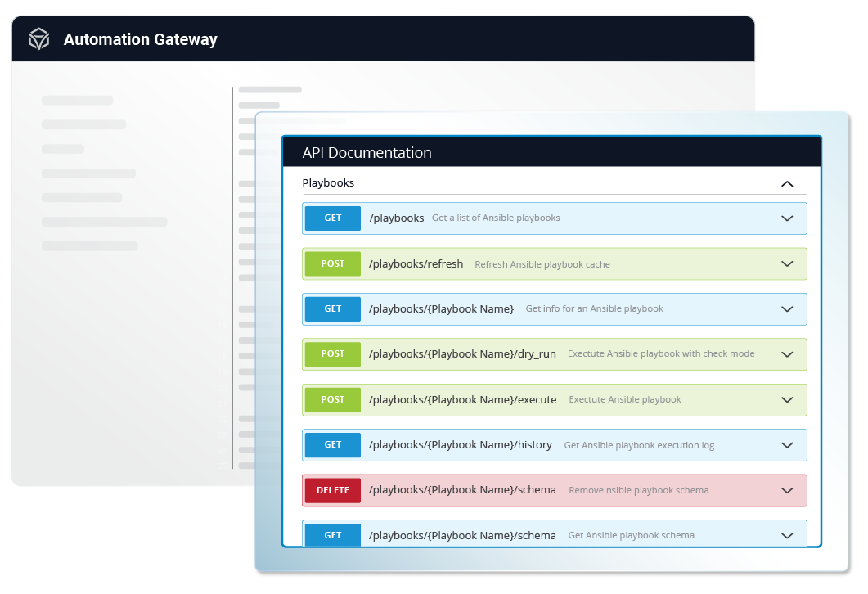Expand the GET /playbooks/{Playbook Name} chevron
The height and width of the screenshot is (594, 868).
pos(787,309)
